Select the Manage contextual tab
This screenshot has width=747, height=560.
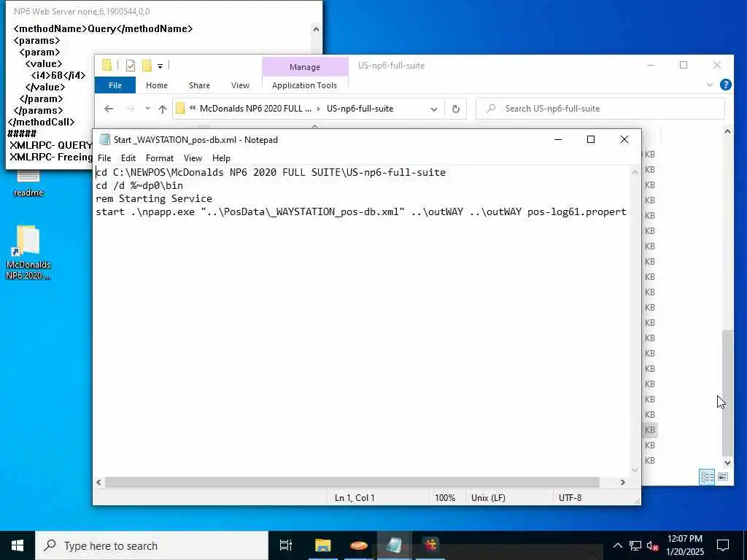(305, 67)
